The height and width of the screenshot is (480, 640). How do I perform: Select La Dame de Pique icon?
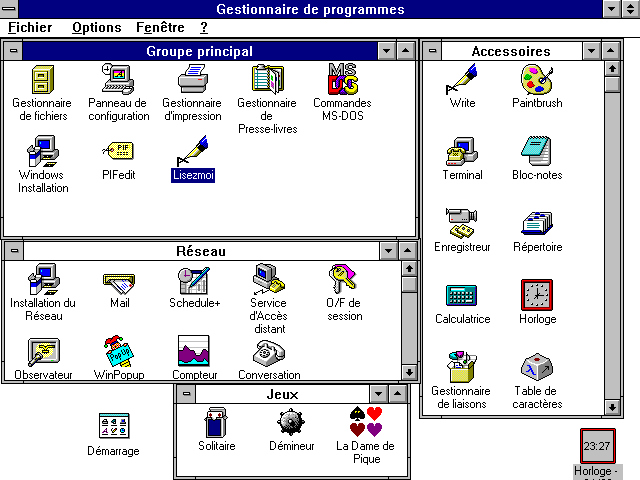pyautogui.click(x=366, y=422)
